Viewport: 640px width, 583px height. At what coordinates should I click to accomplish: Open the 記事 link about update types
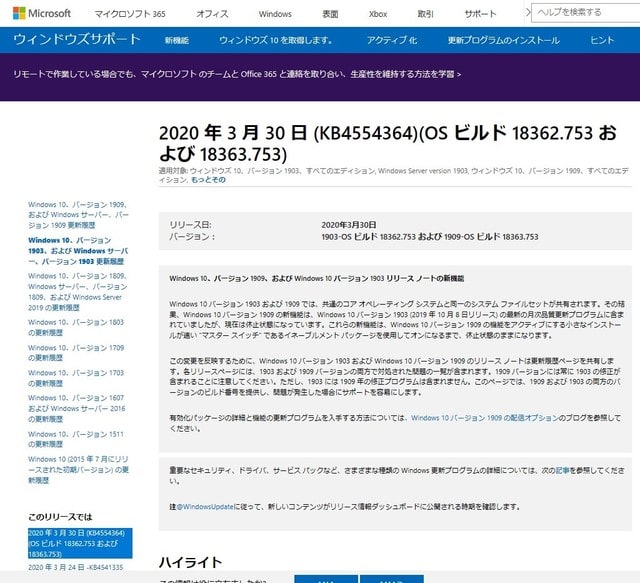[562, 470]
